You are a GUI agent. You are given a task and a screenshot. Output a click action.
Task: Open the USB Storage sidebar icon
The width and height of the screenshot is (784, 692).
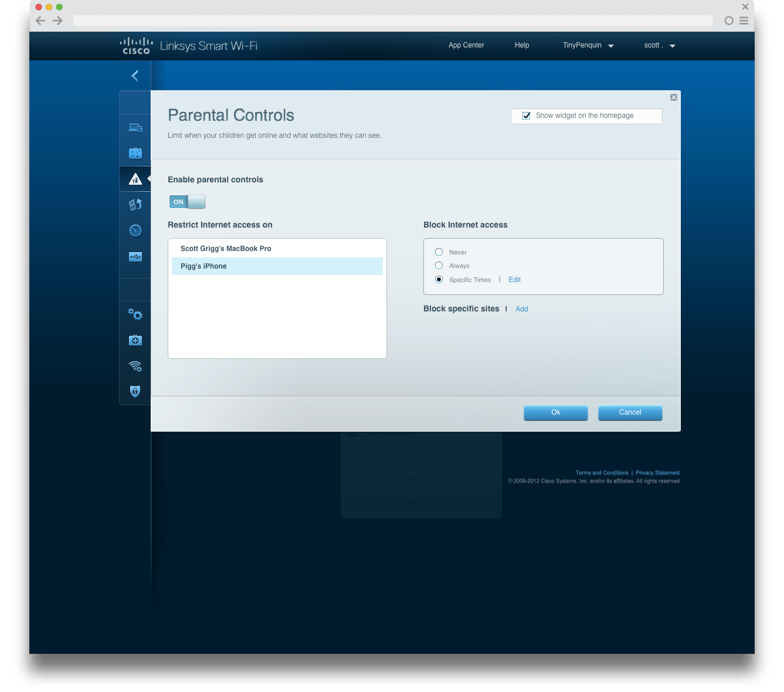[135, 256]
